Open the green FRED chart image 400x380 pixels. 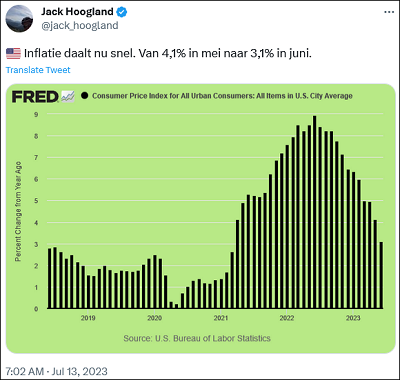click(200, 219)
